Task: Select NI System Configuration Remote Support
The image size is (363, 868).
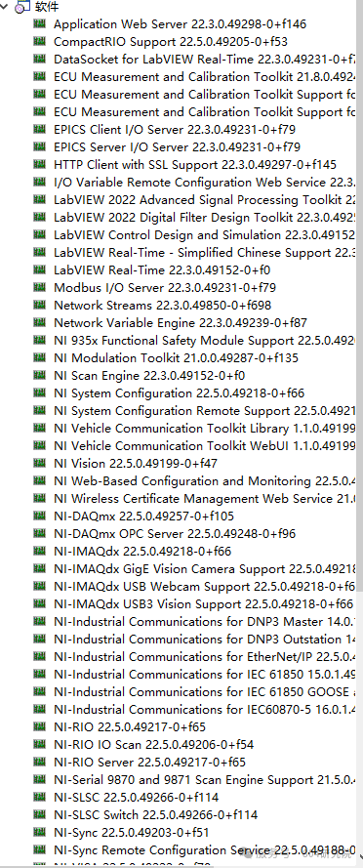Action: [205, 411]
